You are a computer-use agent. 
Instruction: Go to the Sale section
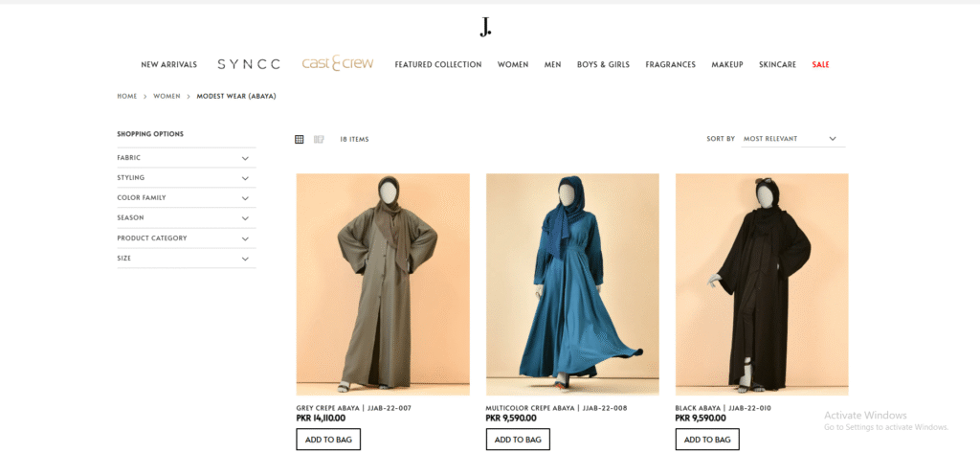tap(820, 64)
